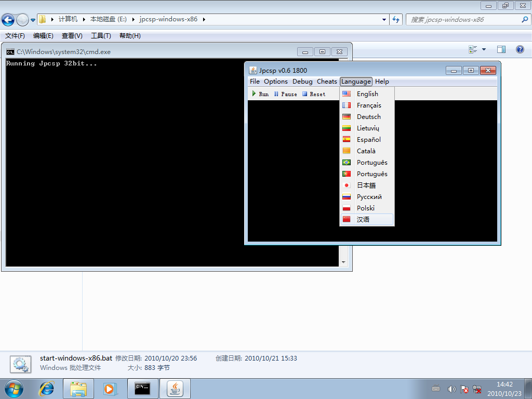Refresh the Explorer folder view

tap(396, 20)
